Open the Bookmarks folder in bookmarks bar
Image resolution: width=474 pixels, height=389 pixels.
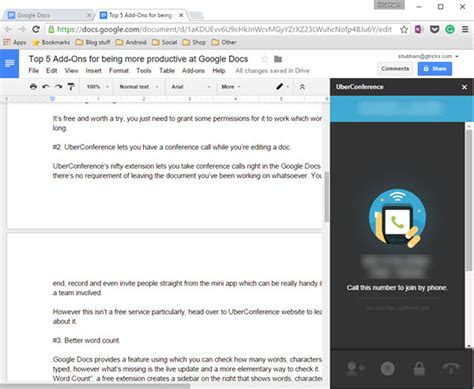tap(51, 42)
